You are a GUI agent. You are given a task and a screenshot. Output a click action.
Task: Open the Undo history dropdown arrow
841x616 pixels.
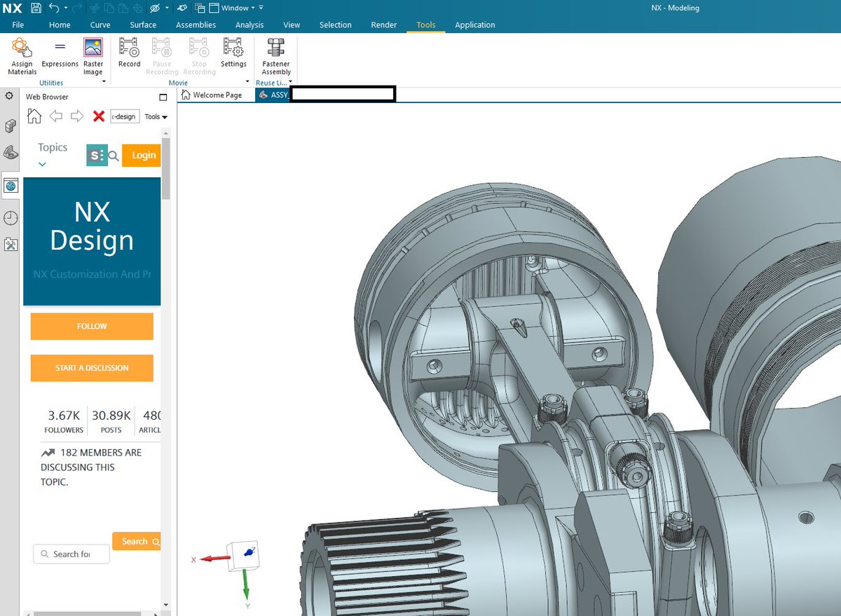tap(66, 8)
